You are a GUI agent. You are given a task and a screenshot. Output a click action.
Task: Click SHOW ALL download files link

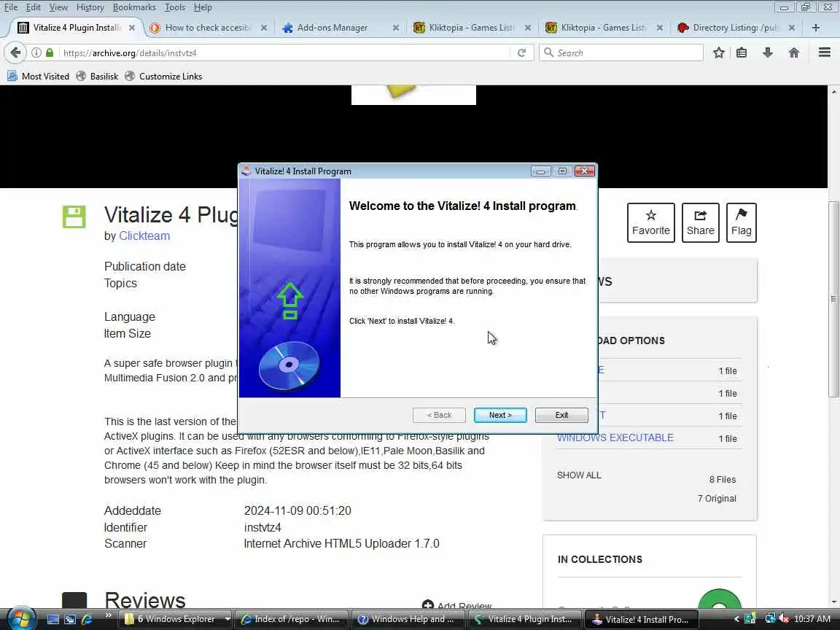pyautogui.click(x=578, y=475)
